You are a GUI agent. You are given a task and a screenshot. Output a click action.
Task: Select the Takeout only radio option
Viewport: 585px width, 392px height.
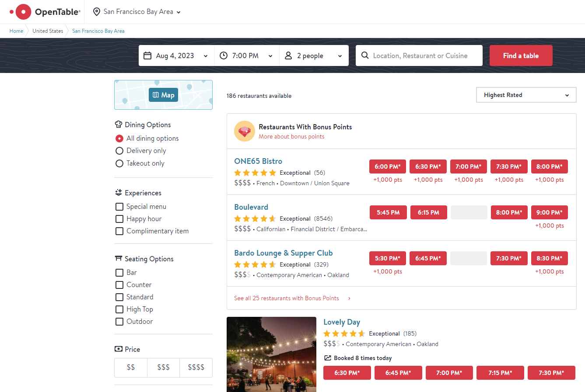[x=119, y=163]
